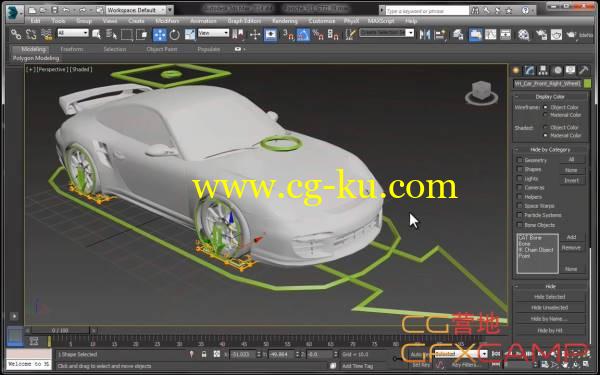Open the Rendering menu
The height and width of the screenshot is (375, 600).
[x=285, y=21]
